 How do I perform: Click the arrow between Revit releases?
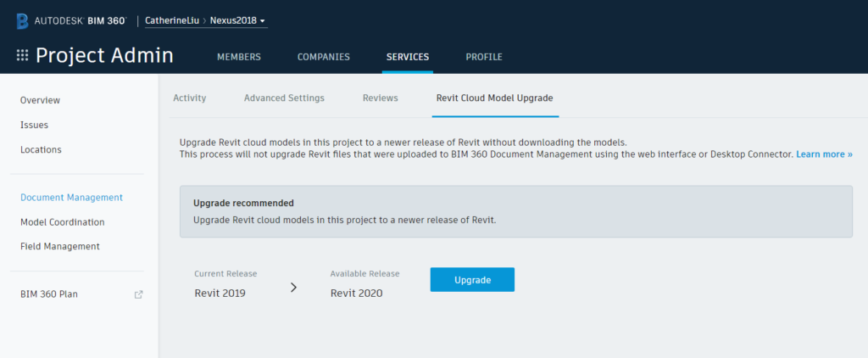(x=294, y=288)
